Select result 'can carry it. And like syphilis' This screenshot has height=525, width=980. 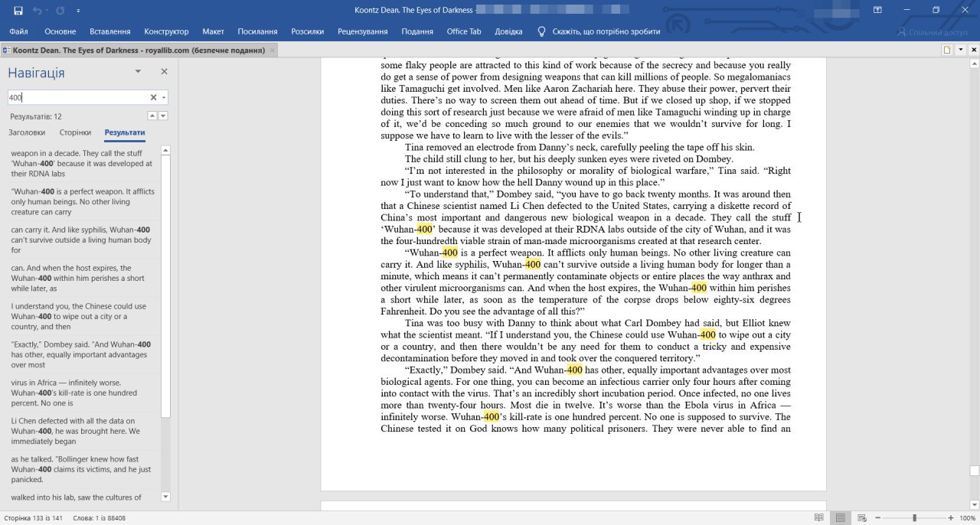pos(83,240)
